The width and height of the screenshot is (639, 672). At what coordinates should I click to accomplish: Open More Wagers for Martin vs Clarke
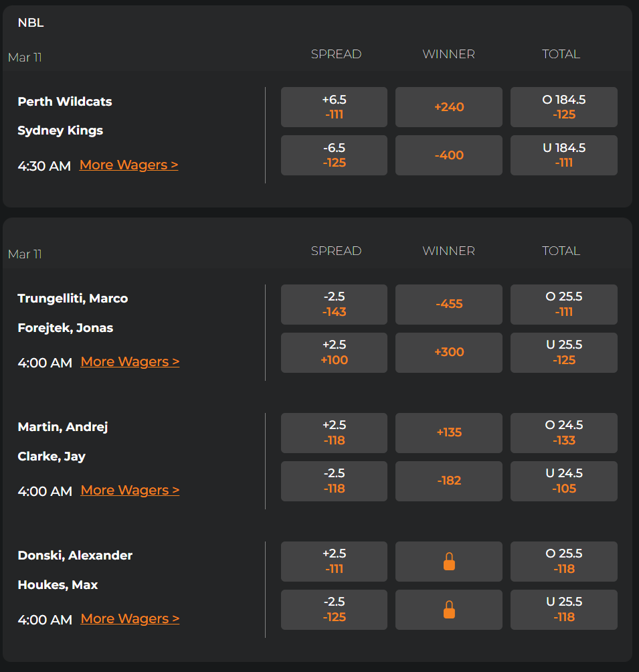click(x=130, y=490)
